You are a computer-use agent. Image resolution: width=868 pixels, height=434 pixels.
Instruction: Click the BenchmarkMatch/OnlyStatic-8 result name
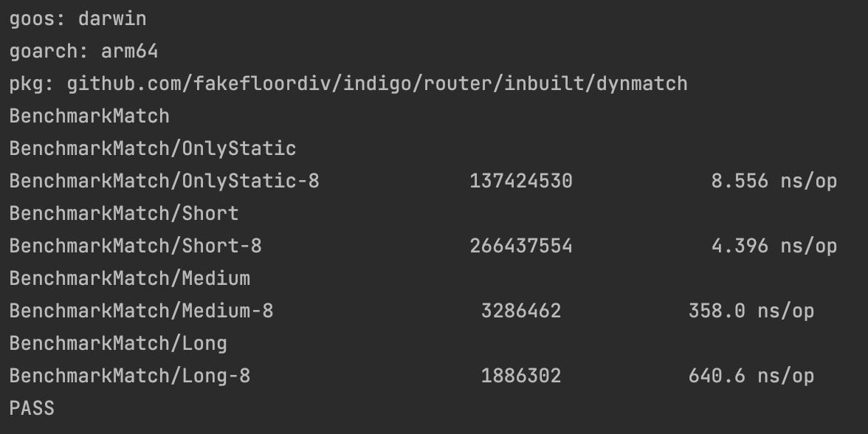pos(165,181)
